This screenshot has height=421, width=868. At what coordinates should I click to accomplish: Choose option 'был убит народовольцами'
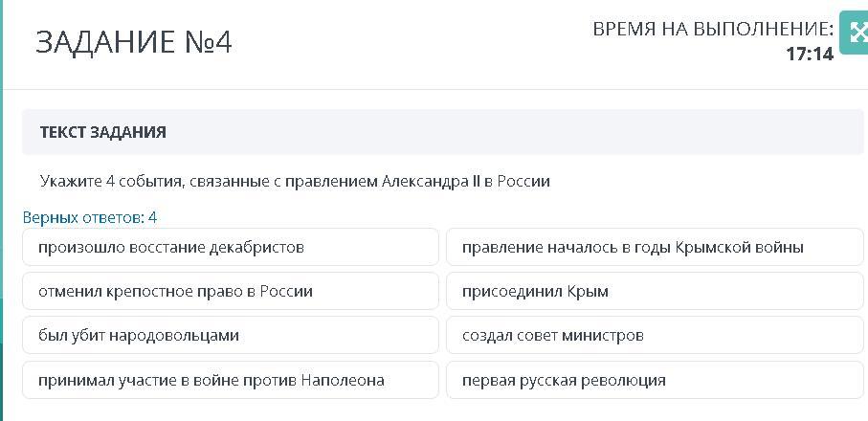coord(231,335)
